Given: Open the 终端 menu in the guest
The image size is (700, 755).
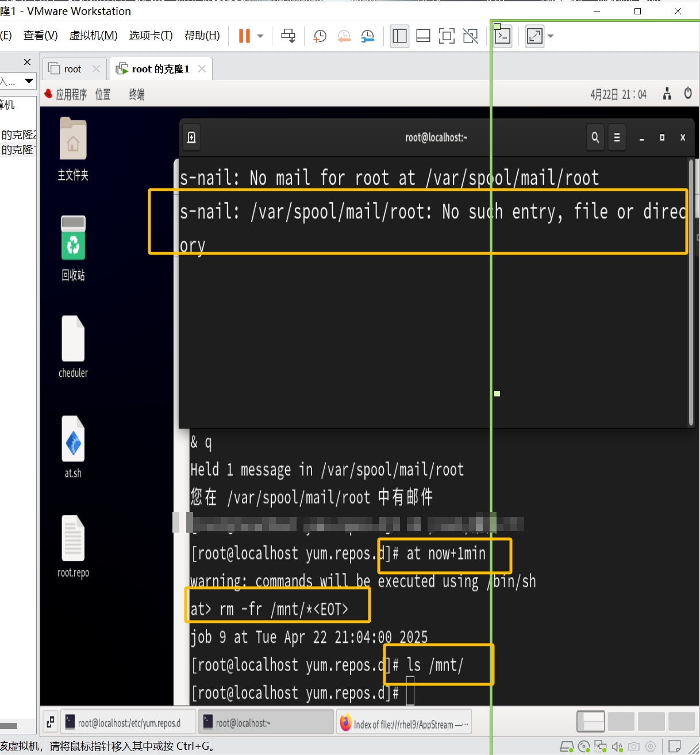Looking at the screenshot, I should (x=137, y=94).
